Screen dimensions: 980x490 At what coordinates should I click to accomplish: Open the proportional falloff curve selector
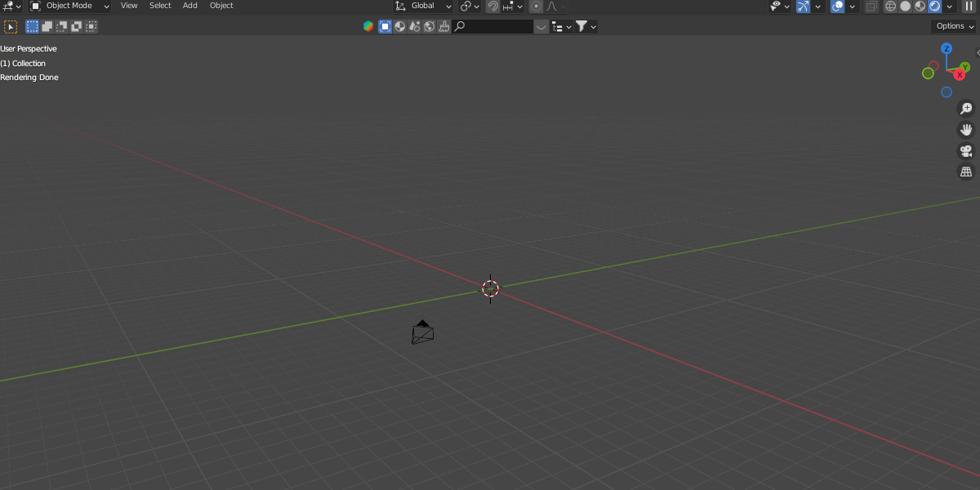(556, 6)
